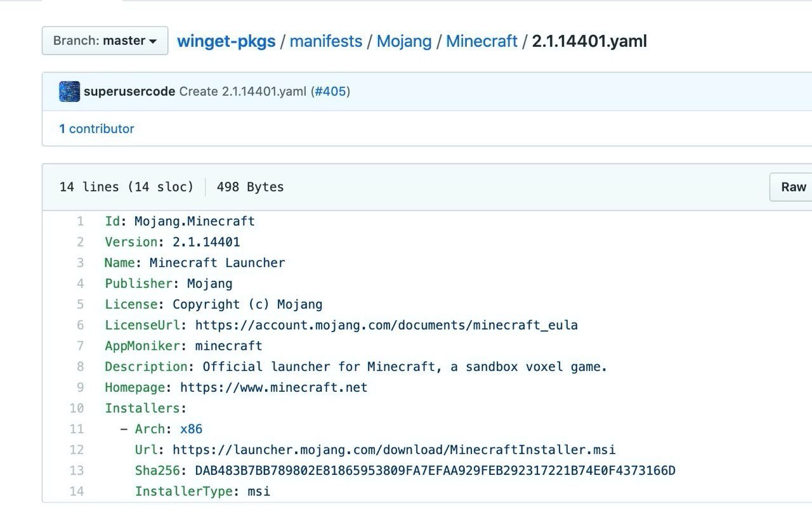
Task: Click the 'Installers:' key text
Action: coord(146,408)
